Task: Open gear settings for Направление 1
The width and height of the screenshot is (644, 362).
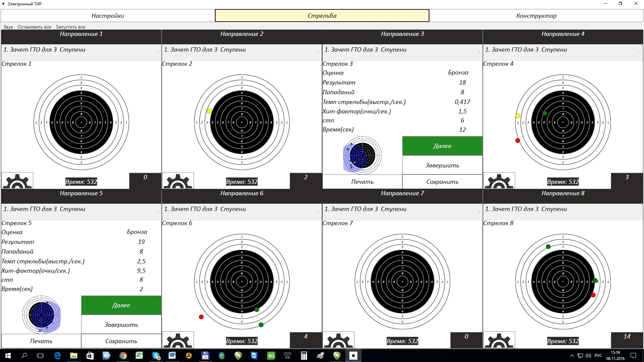Action: 17,181
